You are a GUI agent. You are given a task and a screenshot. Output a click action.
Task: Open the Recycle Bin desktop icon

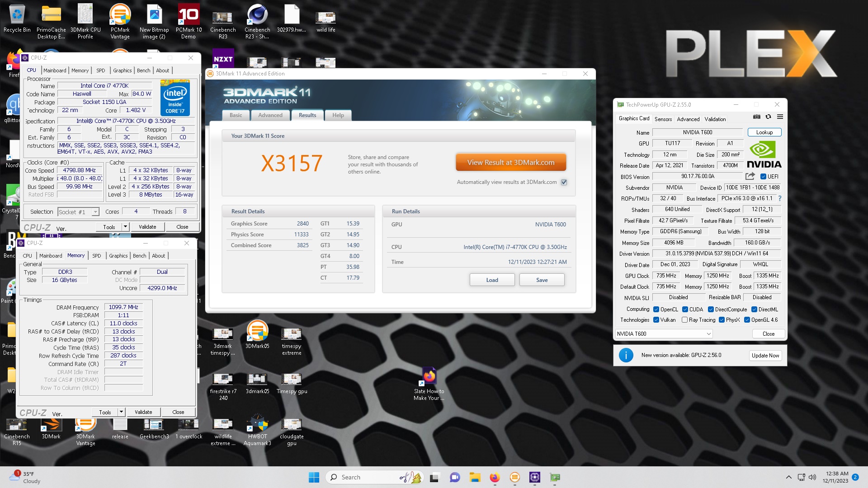17,19
